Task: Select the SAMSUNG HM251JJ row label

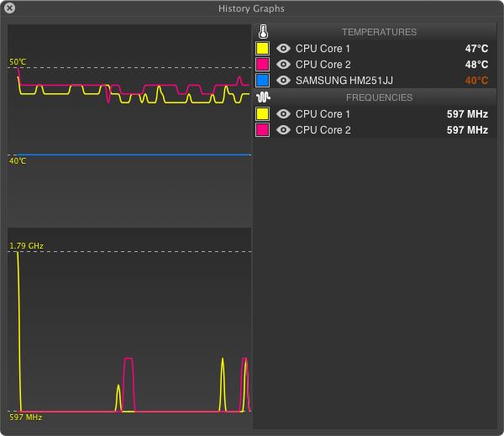Action: pos(344,81)
